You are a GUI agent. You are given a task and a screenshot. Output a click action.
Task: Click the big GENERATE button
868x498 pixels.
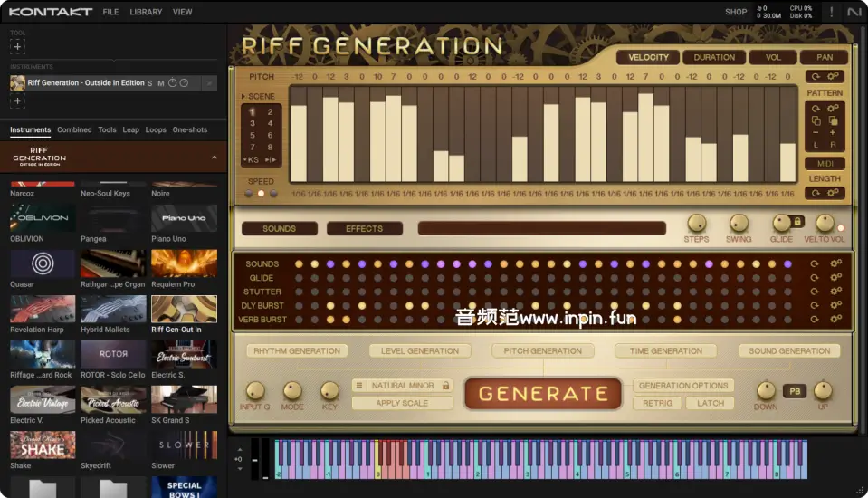[542, 394]
